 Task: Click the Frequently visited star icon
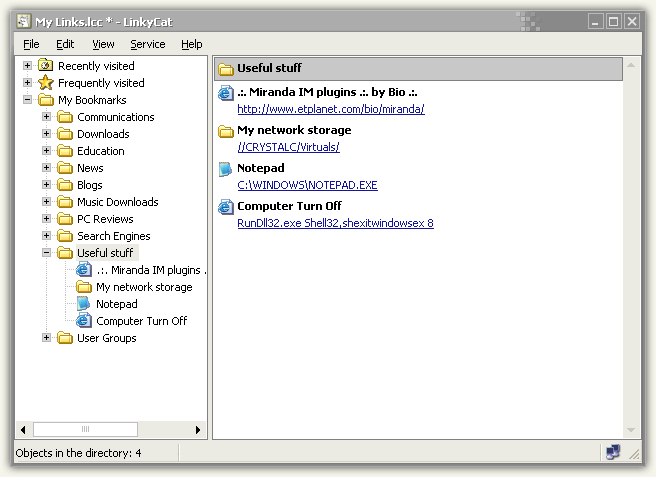click(x=45, y=83)
